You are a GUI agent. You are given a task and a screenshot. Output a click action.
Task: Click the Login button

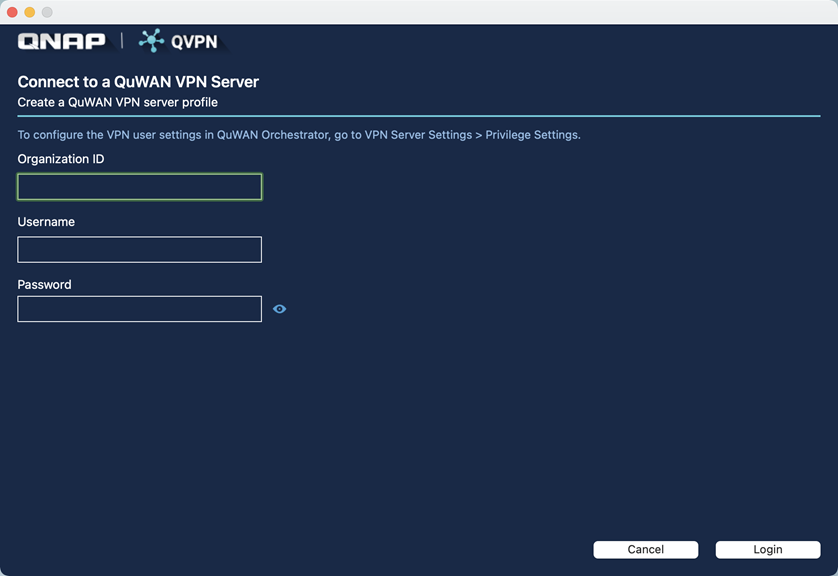coord(768,549)
